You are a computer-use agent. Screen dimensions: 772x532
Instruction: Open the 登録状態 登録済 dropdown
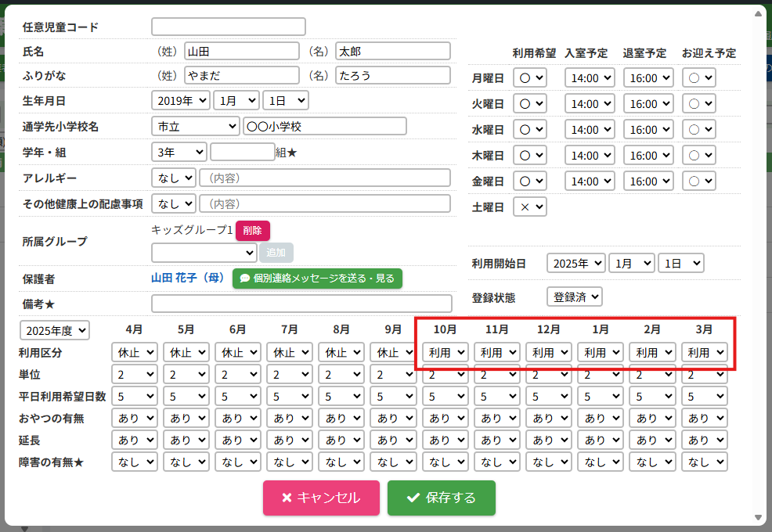(x=574, y=297)
